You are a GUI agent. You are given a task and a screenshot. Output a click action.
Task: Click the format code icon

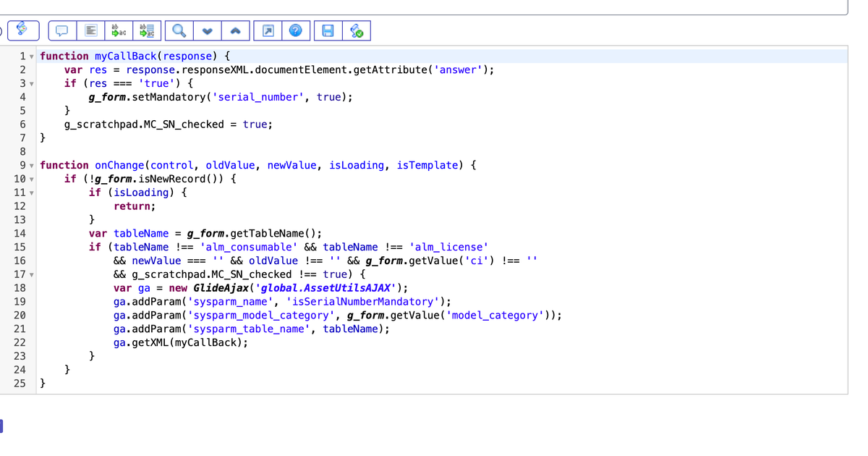tap(90, 31)
